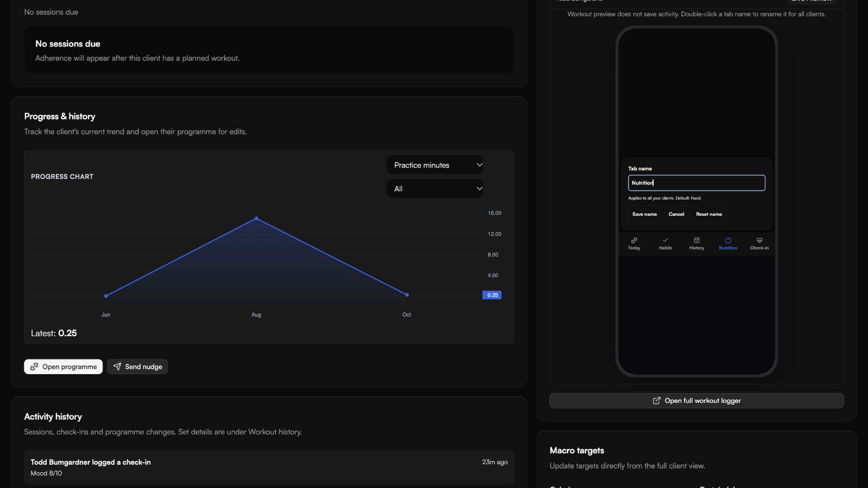This screenshot has height=488, width=868.
Task: Click the 0.25 value badge on chart axis
Action: click(492, 295)
